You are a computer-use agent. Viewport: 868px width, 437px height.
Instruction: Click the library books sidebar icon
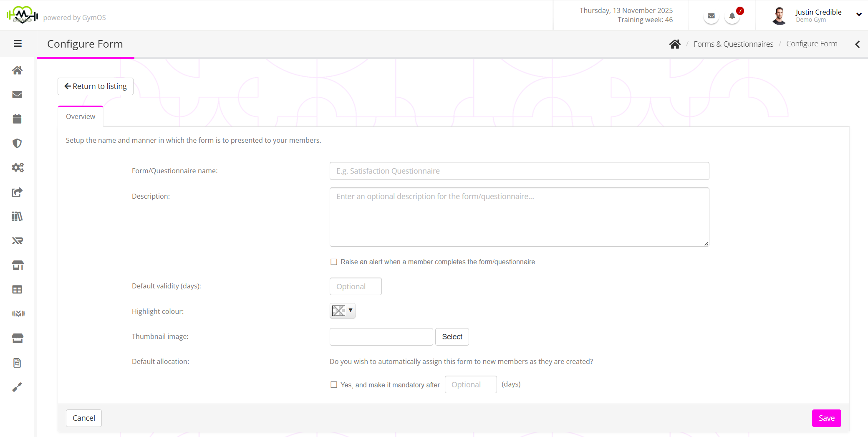pyautogui.click(x=17, y=216)
